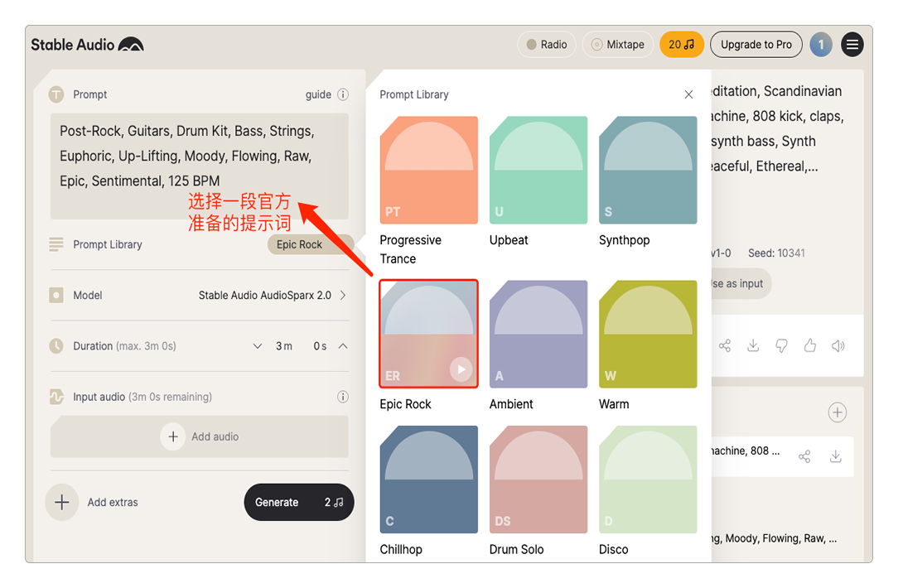The height and width of the screenshot is (588, 898).
Task: View the 20 credits balance
Action: (x=682, y=45)
